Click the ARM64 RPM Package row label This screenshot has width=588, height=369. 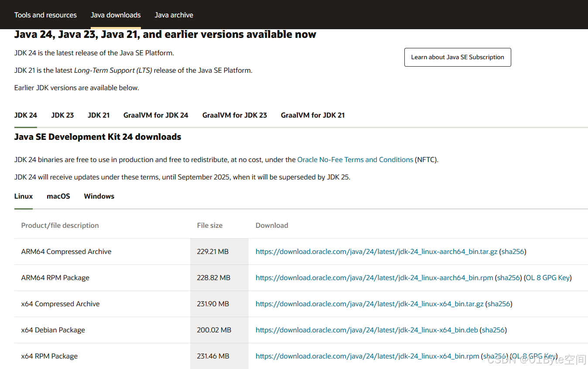[x=55, y=278]
